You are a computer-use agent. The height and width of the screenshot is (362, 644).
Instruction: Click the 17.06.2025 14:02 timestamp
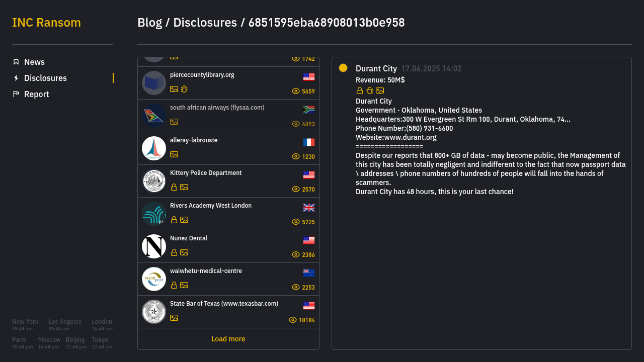[431, 69]
